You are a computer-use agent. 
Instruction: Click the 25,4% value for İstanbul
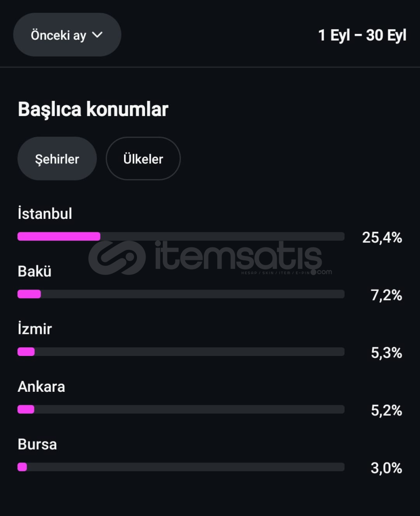(x=382, y=237)
